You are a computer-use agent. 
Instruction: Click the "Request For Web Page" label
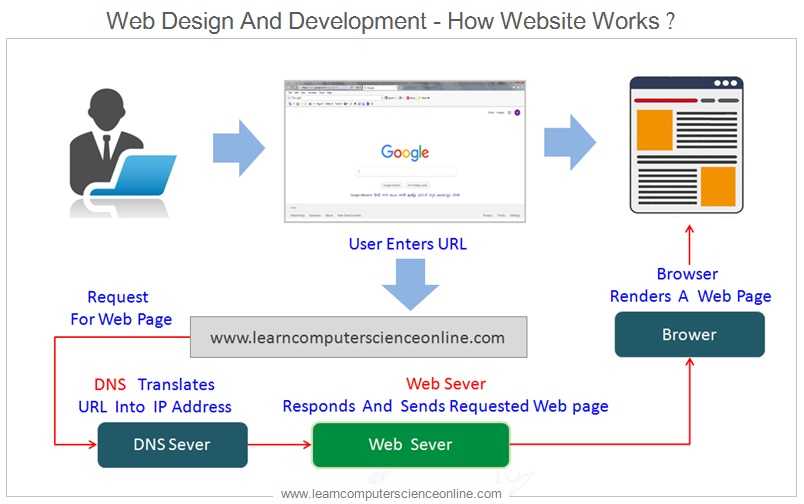coord(121,308)
